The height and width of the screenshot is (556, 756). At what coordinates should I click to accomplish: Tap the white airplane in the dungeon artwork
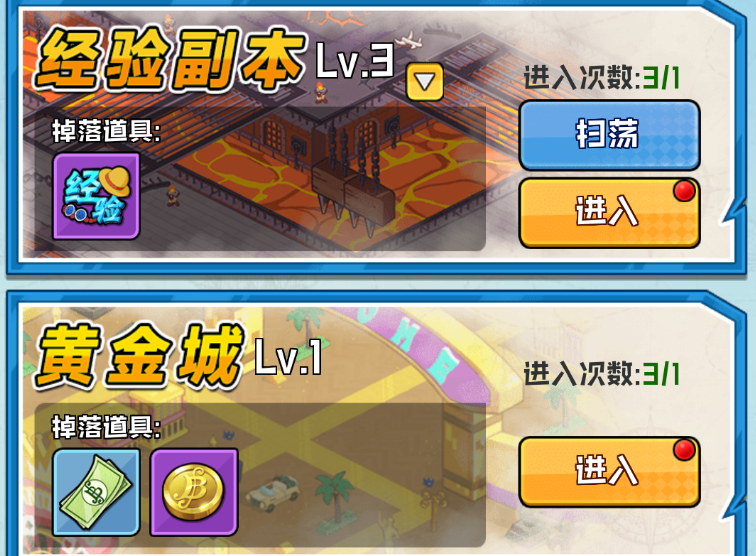pos(409,40)
